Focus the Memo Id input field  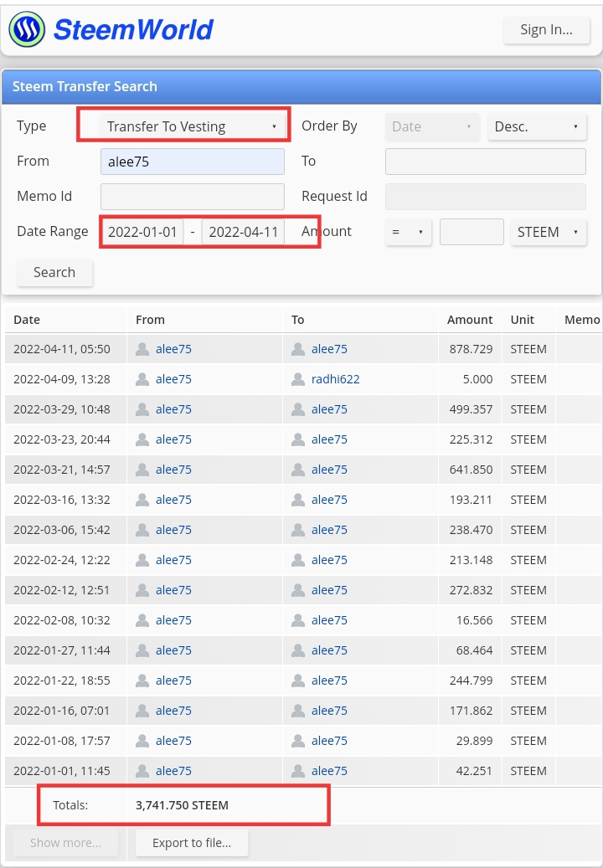pyautogui.click(x=192, y=197)
